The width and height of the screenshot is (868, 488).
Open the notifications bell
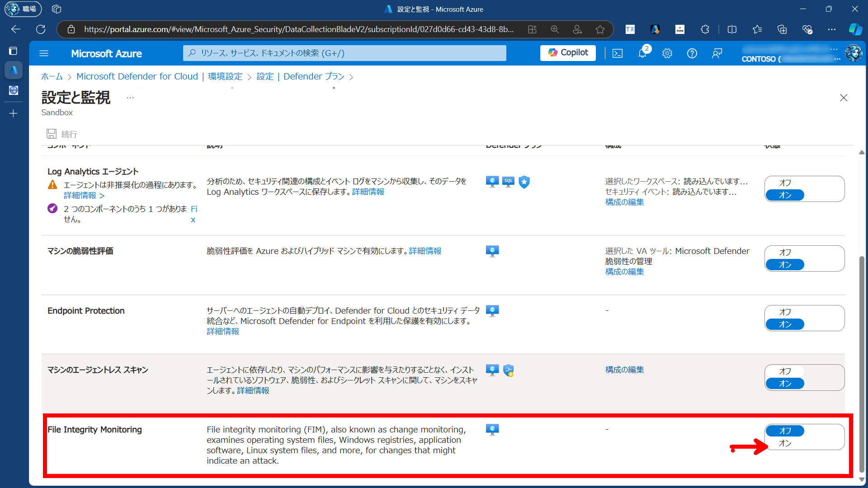(x=642, y=53)
